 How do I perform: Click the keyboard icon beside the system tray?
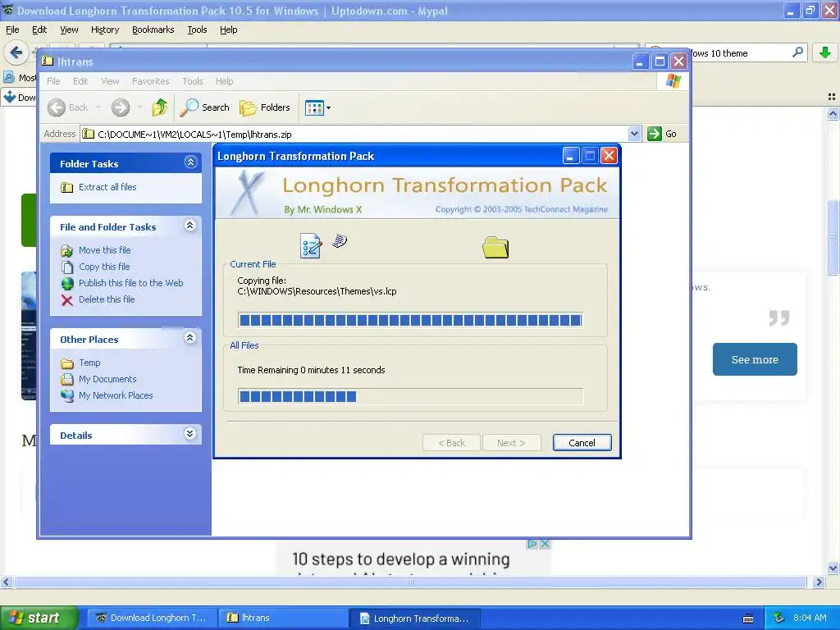(748, 619)
